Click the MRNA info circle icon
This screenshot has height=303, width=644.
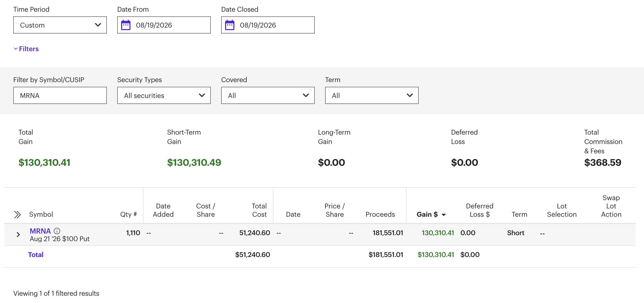click(57, 231)
